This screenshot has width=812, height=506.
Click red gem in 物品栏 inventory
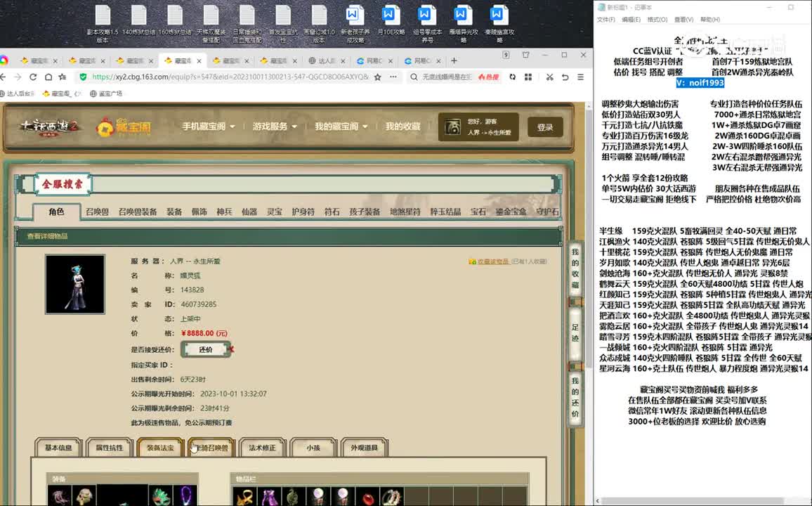(x=367, y=497)
